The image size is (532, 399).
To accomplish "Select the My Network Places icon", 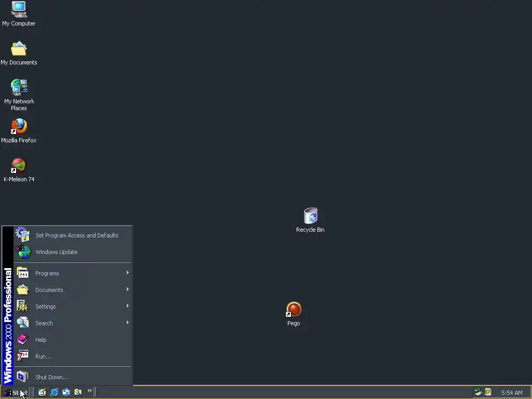I will (19, 95).
